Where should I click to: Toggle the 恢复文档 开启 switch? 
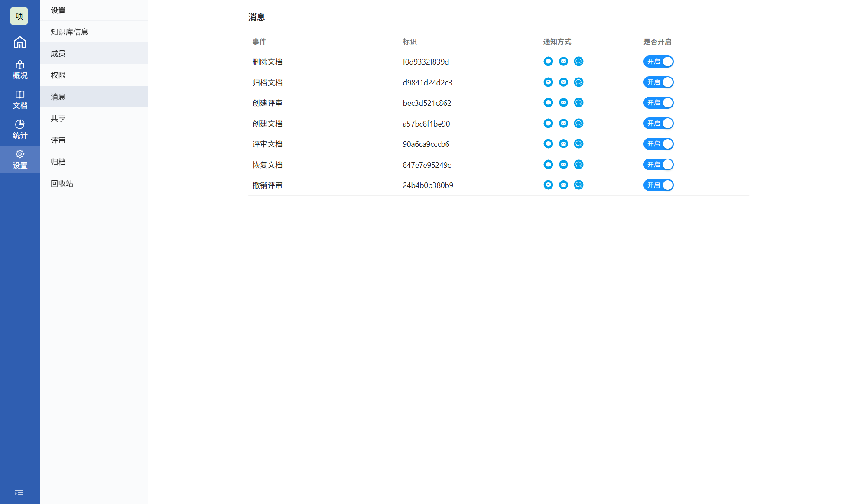point(658,165)
